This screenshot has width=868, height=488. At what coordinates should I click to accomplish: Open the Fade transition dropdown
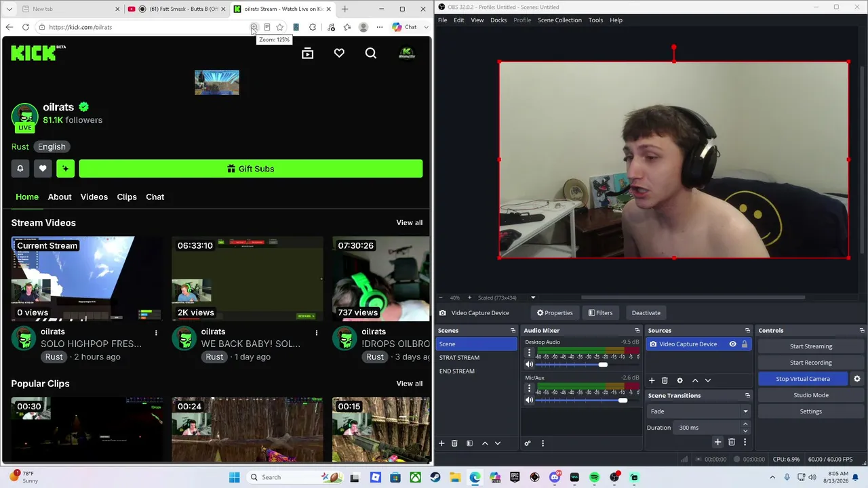[x=698, y=411]
